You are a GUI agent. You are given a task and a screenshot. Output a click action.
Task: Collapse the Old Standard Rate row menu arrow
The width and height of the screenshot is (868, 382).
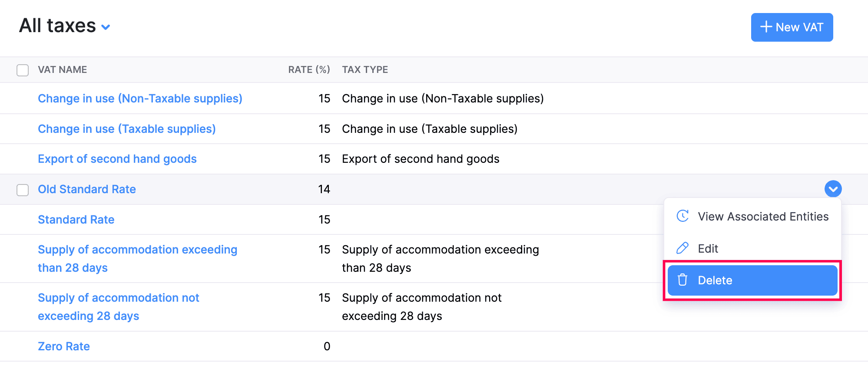click(833, 189)
